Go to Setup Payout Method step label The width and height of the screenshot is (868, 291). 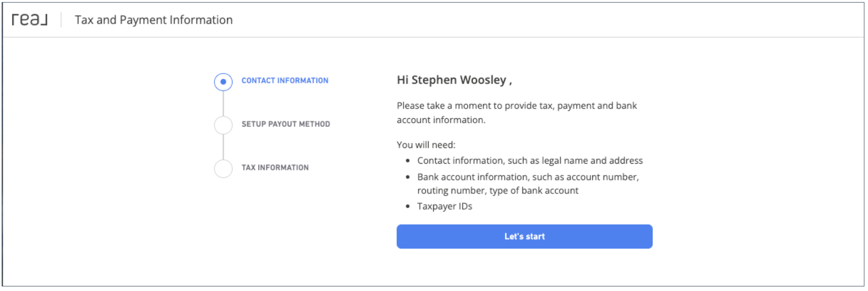(x=286, y=124)
